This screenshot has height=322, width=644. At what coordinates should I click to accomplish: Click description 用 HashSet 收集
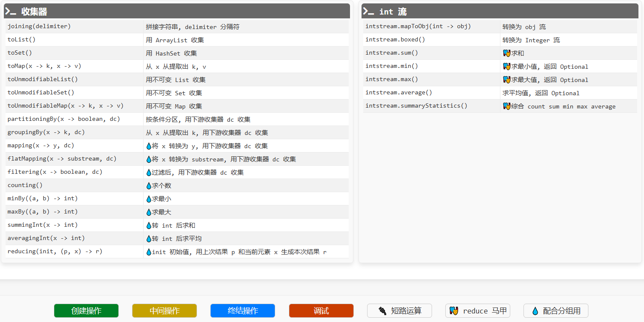(171, 53)
